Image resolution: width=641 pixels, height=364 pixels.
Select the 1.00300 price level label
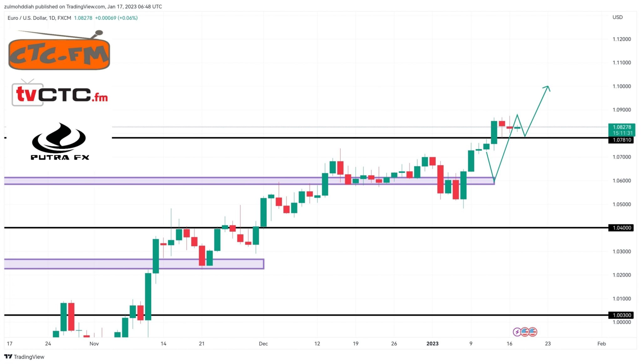tap(622, 315)
